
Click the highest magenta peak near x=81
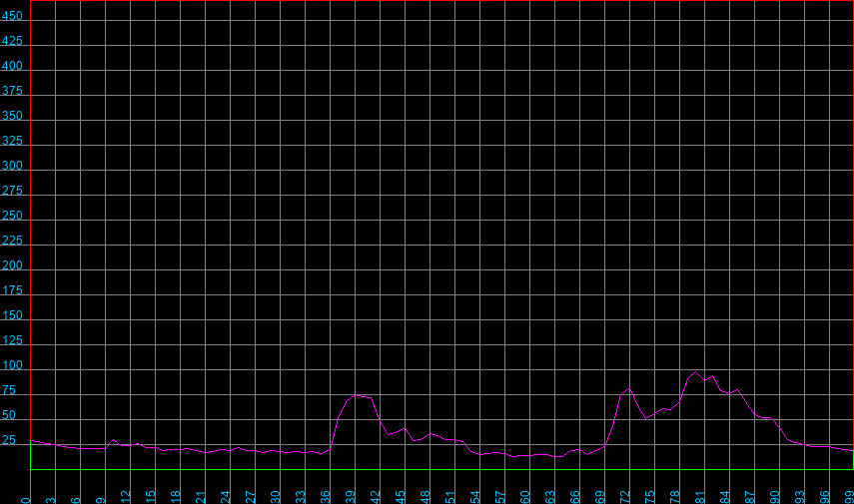click(696, 371)
